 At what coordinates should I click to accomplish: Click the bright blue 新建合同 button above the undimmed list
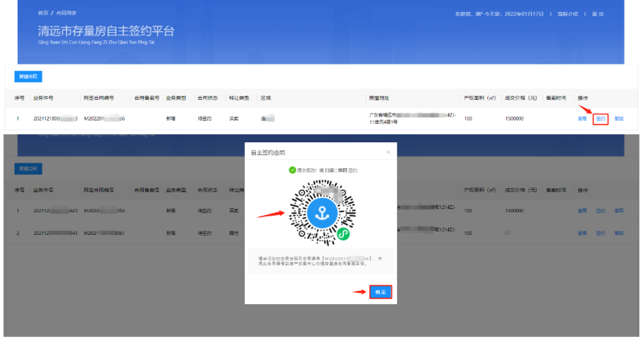pos(28,76)
